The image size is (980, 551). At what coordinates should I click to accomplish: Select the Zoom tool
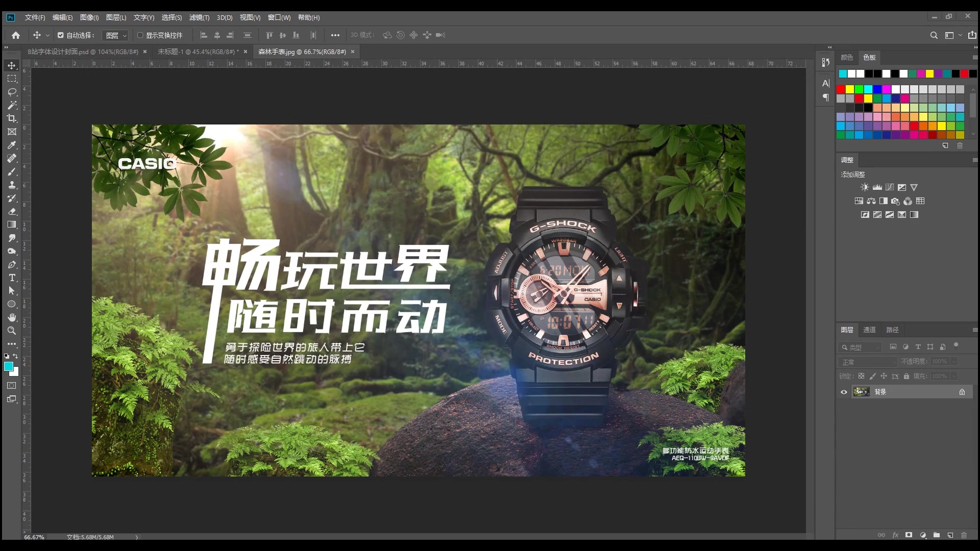(11, 331)
